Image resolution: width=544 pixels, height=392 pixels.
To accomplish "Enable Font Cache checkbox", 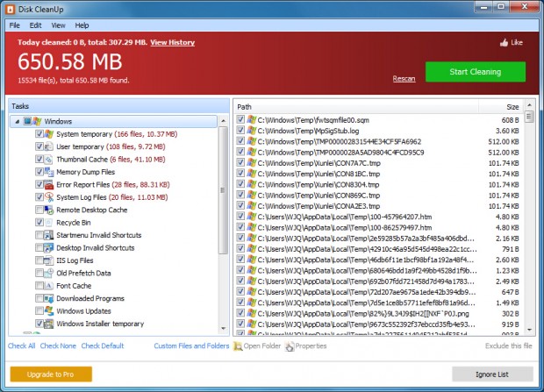I will point(39,286).
